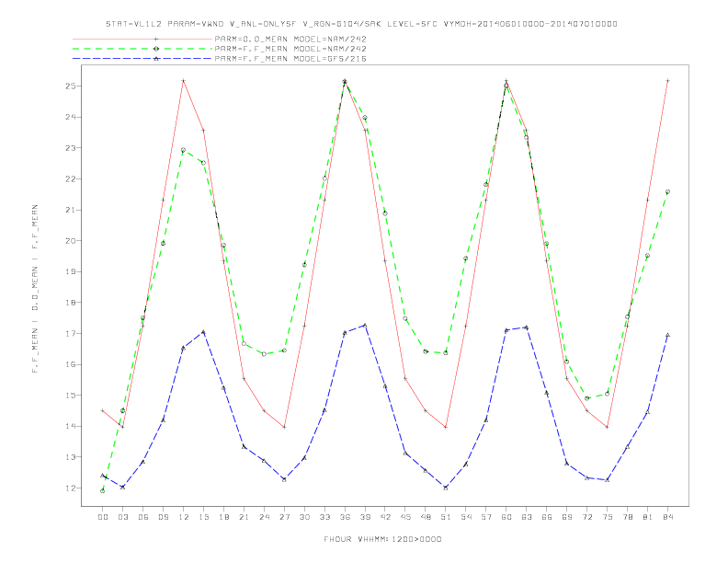
Task: Click red plus data point at hour 27
Action: pos(284,427)
